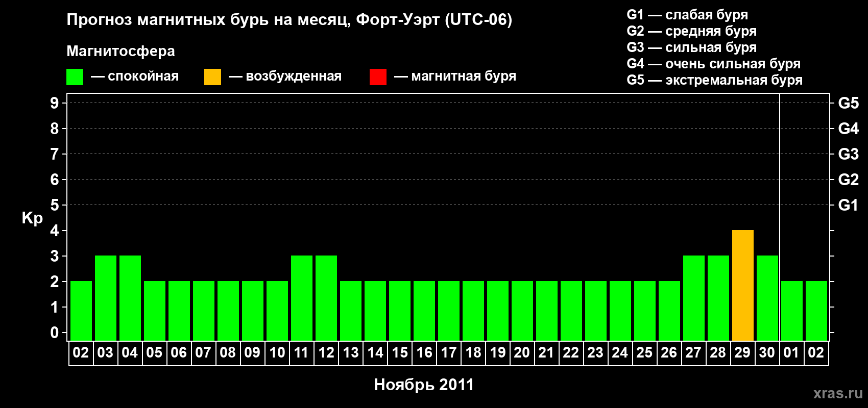Click the G2 label on right axis
The image size is (868, 408).
(x=848, y=180)
